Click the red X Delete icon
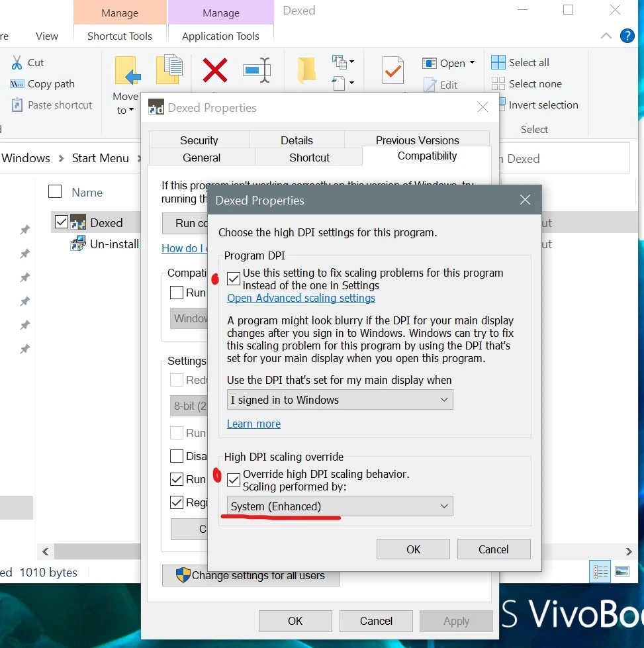644x648 pixels. [215, 70]
